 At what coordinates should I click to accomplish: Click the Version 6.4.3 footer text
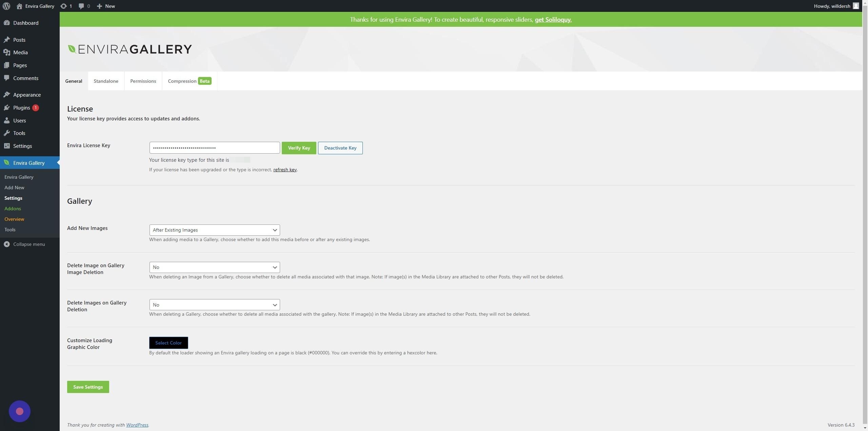pyautogui.click(x=841, y=425)
